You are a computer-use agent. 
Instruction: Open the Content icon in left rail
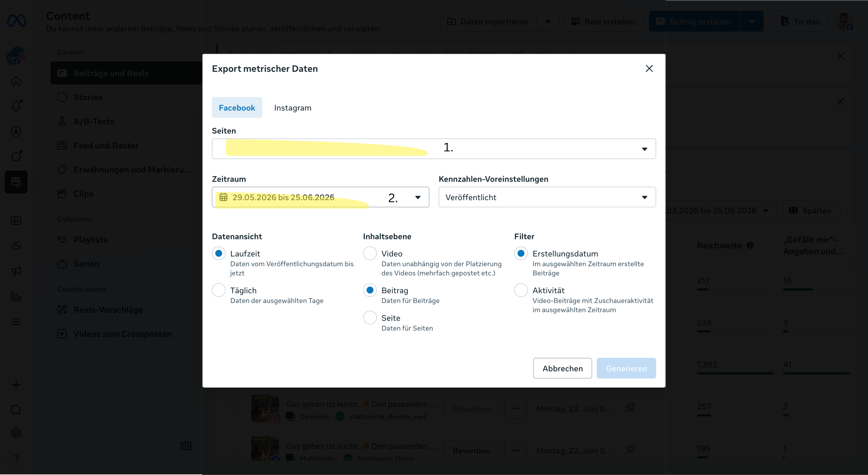click(x=16, y=182)
